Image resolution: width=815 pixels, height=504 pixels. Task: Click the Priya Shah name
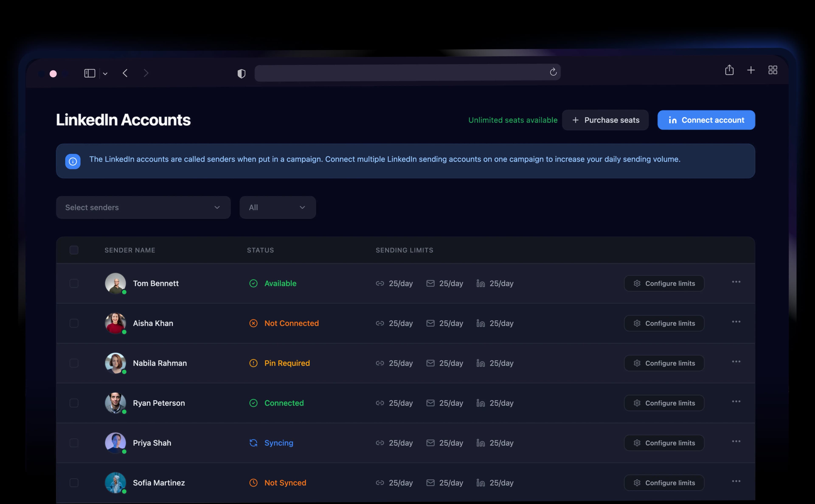coord(152,443)
